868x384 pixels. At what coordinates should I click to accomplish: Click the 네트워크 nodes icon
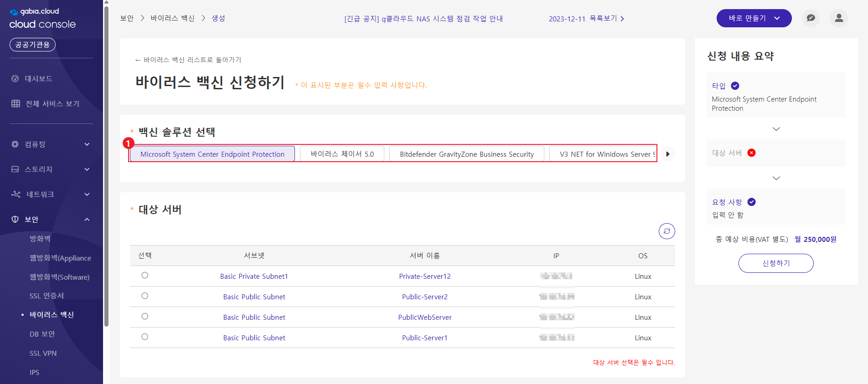click(x=16, y=194)
